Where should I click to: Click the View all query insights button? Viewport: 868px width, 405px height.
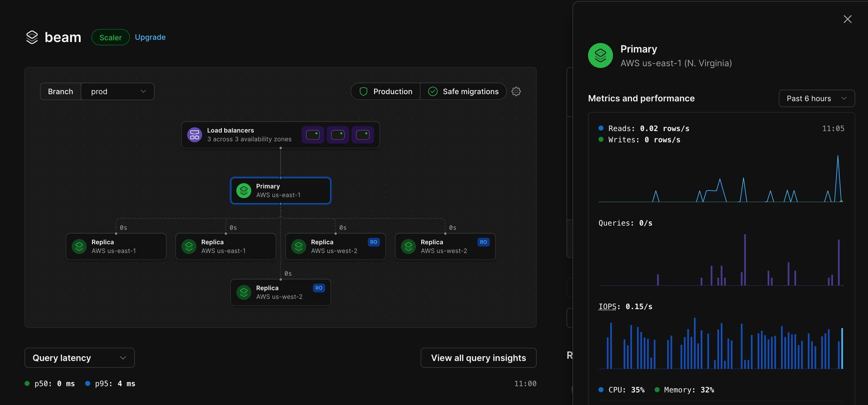(478, 358)
